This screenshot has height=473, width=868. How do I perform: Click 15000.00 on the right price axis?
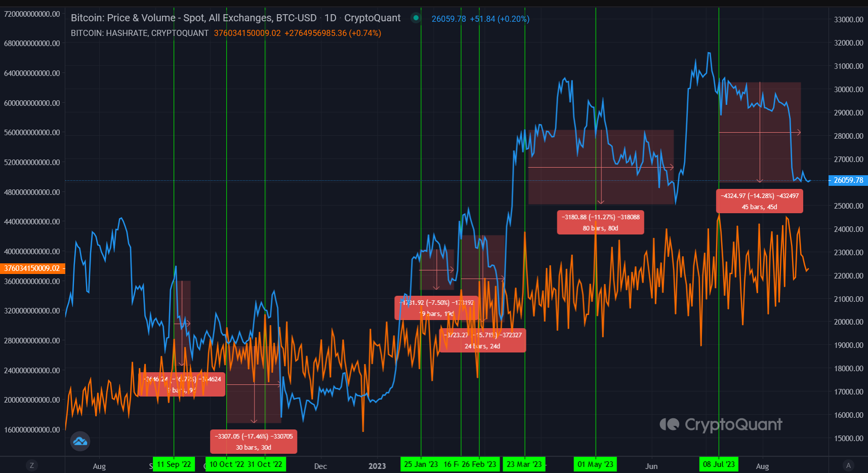(x=848, y=439)
